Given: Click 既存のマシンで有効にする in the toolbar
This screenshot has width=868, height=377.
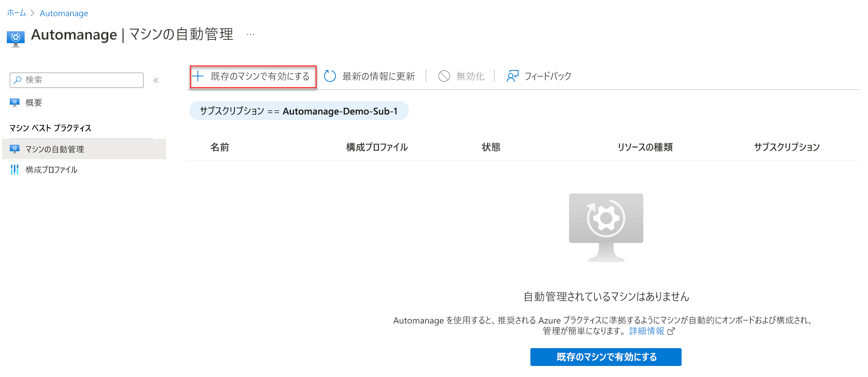Looking at the screenshot, I should pos(253,76).
